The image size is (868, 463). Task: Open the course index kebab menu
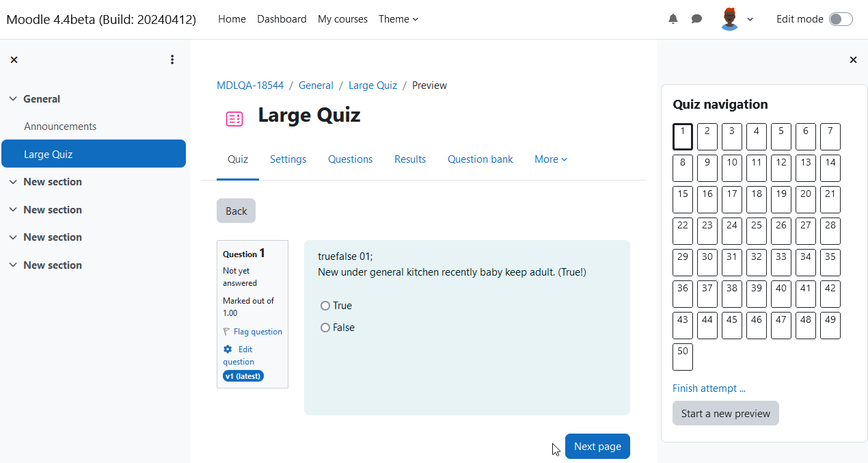pos(172,59)
